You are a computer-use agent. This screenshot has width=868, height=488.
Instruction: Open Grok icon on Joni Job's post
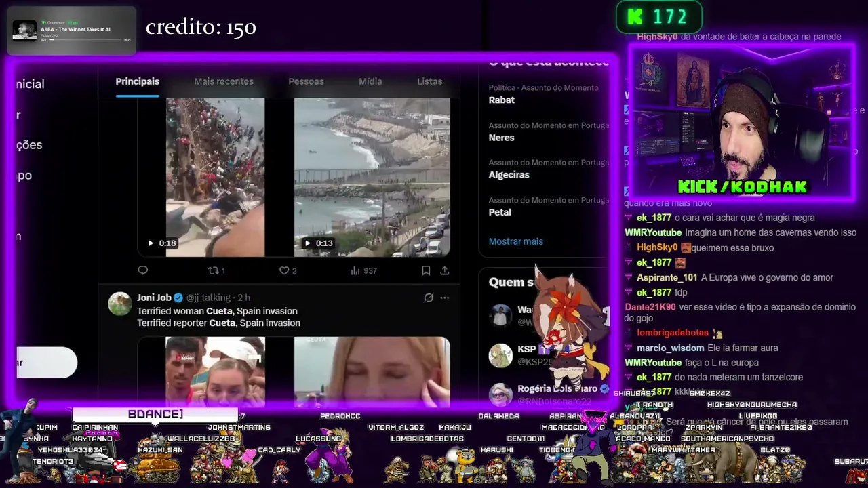click(x=429, y=298)
